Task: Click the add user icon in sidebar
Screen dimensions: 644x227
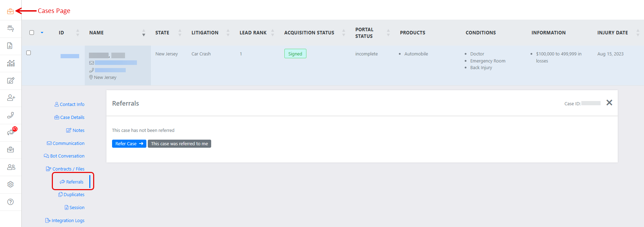Action: point(11,98)
